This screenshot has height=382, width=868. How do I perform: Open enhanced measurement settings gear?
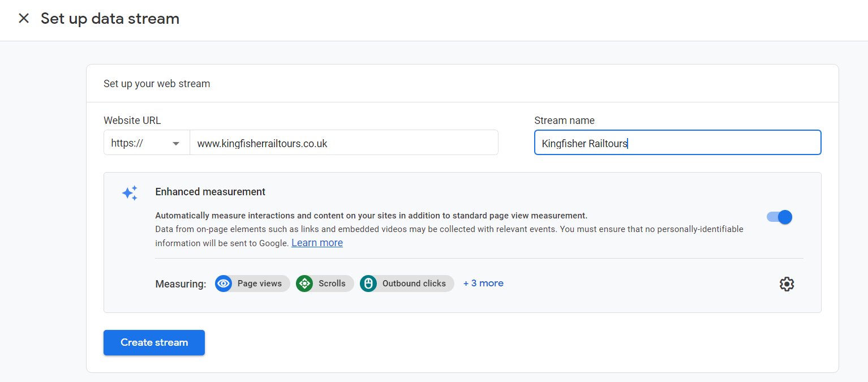click(x=787, y=284)
